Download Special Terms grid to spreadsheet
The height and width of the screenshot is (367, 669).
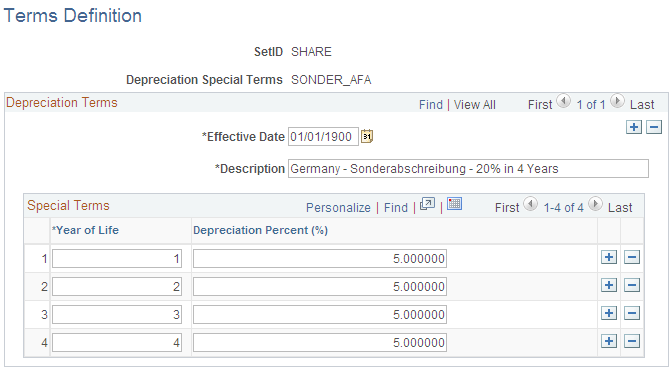(455, 204)
